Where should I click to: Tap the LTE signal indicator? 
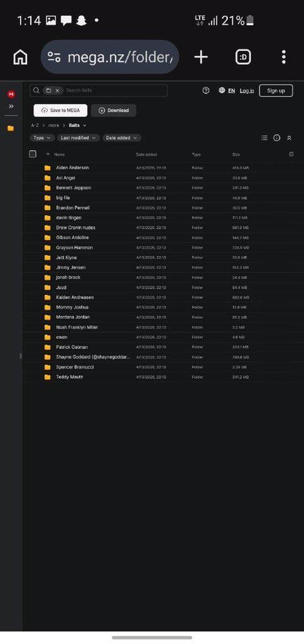200,20
